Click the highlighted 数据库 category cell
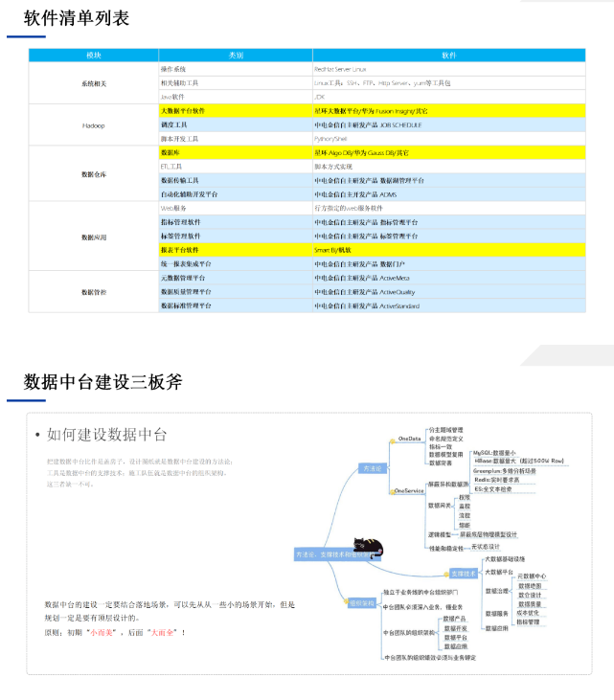This screenshot has height=700, width=614. point(236,152)
